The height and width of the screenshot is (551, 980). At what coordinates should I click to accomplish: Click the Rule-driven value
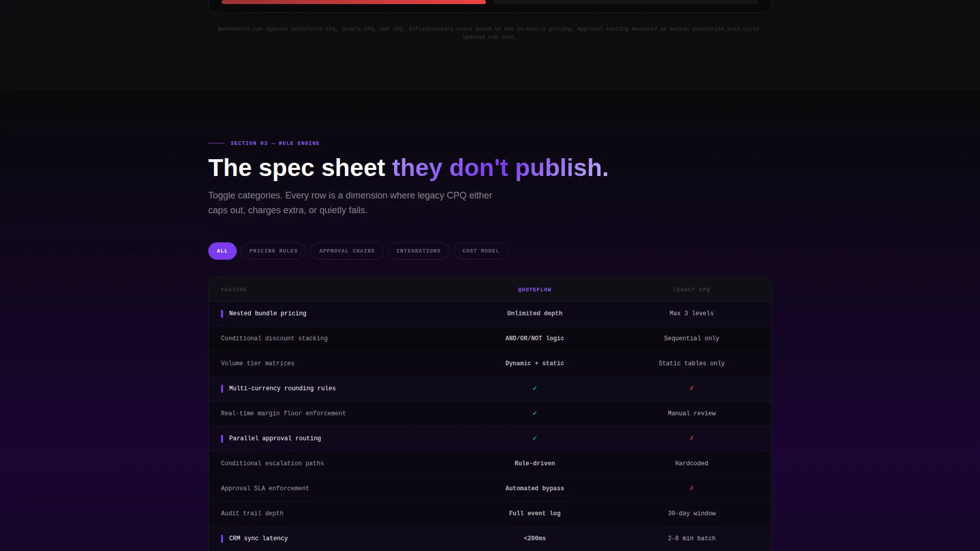pyautogui.click(x=534, y=463)
